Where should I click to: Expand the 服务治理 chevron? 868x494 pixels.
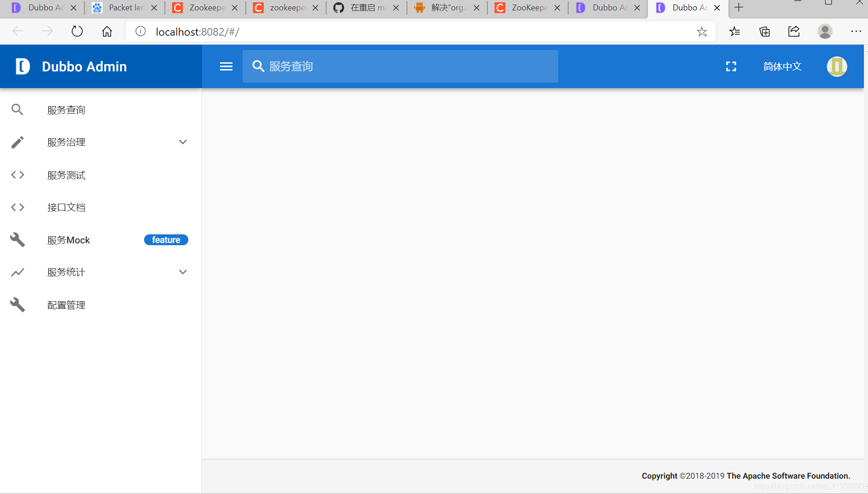[182, 142]
